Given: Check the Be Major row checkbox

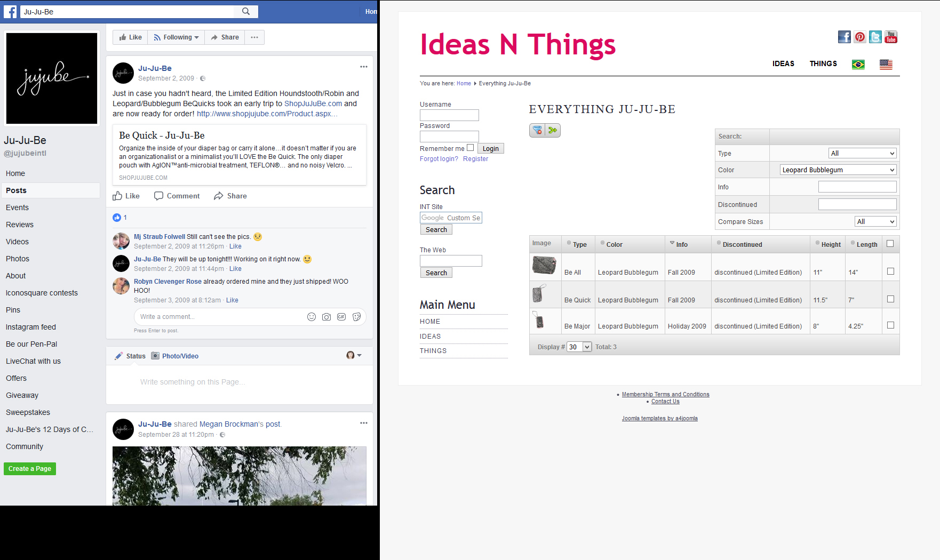Looking at the screenshot, I should point(890,325).
